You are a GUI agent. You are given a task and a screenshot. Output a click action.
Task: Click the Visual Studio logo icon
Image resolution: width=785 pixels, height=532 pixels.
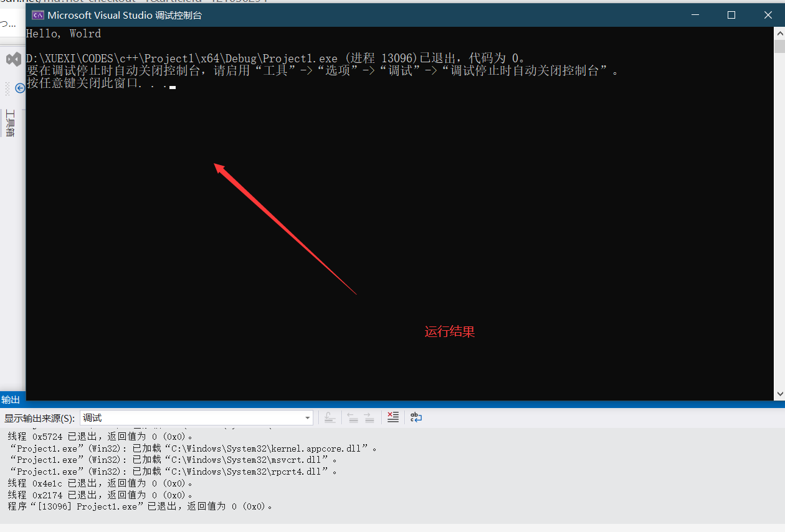tap(14, 60)
